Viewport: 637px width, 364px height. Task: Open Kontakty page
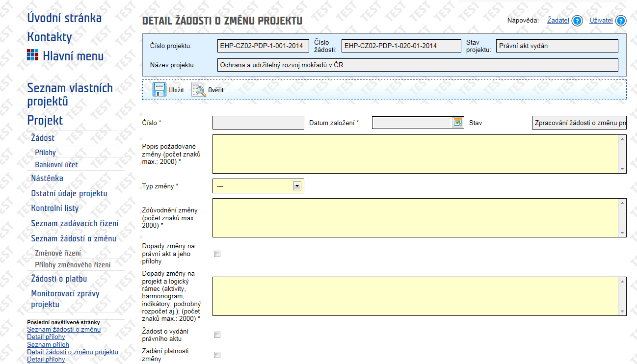click(x=50, y=37)
